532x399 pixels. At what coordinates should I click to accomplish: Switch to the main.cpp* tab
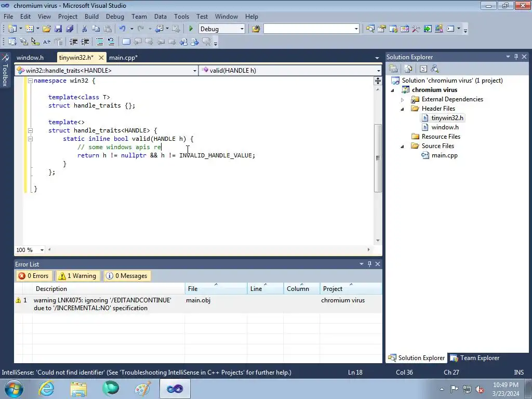pos(124,58)
